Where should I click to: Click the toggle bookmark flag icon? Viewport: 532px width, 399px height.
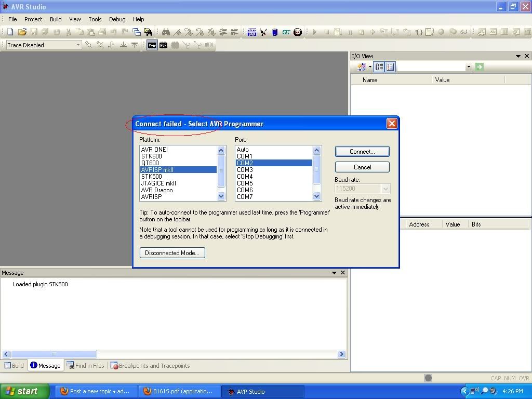(x=177, y=32)
